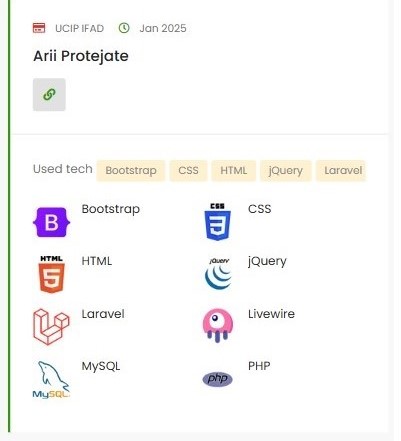Select the Bootstrap tech tag
Image resolution: width=401 pixels, height=441 pixels.
(131, 171)
